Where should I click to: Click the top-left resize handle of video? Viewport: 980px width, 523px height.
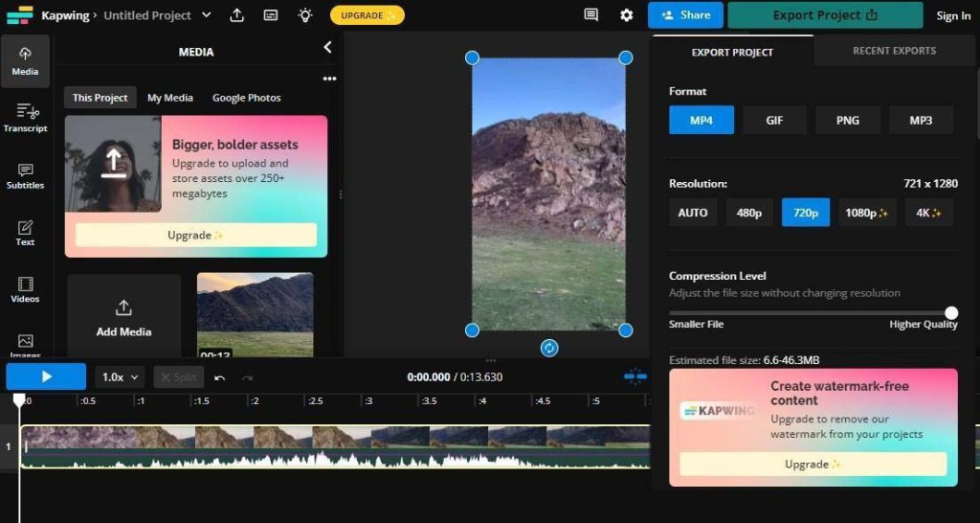(x=472, y=57)
